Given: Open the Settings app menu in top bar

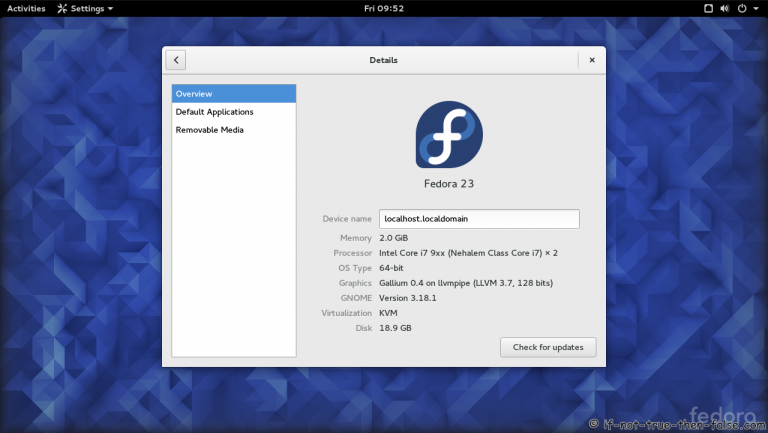Looking at the screenshot, I should (x=85, y=8).
